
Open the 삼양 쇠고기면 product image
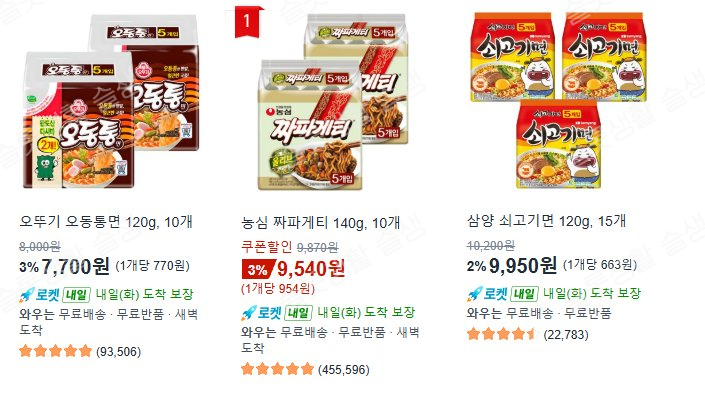[558, 100]
